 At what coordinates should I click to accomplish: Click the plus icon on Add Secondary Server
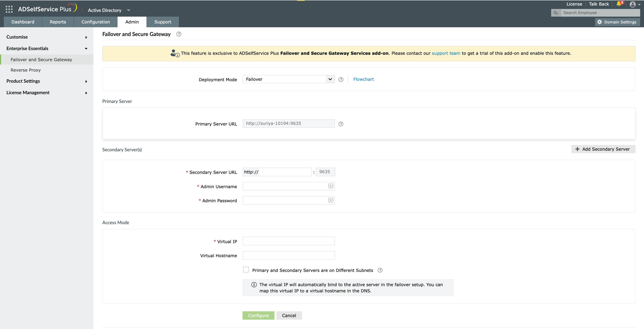[577, 149]
